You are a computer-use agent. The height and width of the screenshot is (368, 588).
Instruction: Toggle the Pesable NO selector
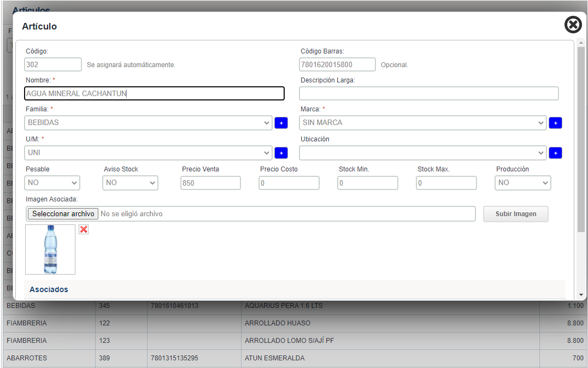tap(52, 183)
